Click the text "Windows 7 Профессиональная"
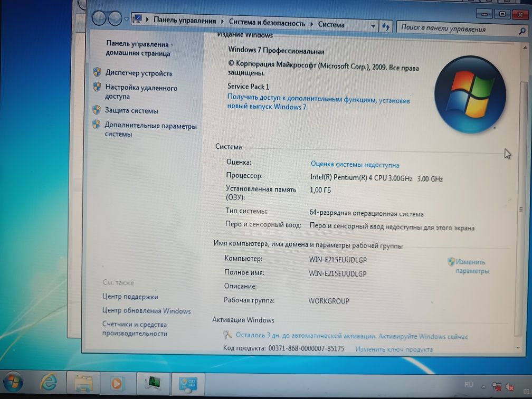Image resolution: width=532 pixels, height=399 pixels. [x=276, y=50]
